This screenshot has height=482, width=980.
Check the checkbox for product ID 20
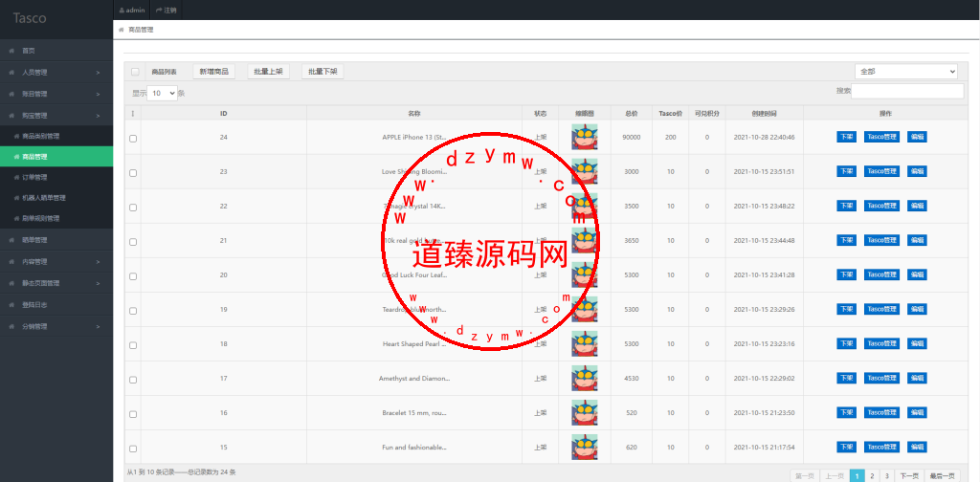tap(133, 276)
